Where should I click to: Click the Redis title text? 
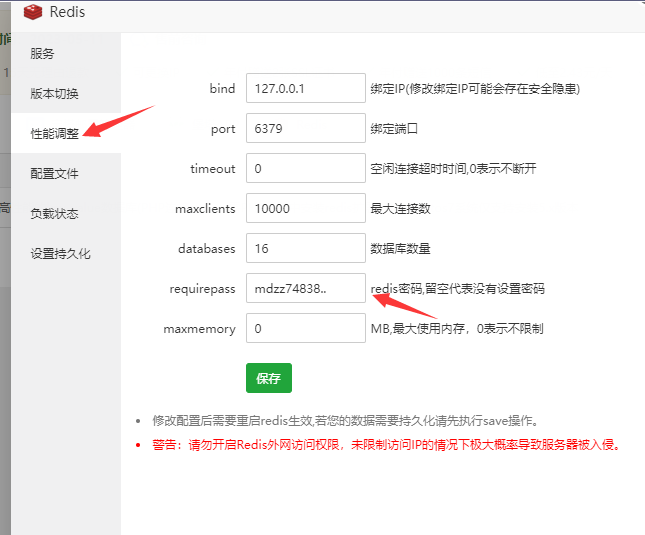[x=67, y=12]
